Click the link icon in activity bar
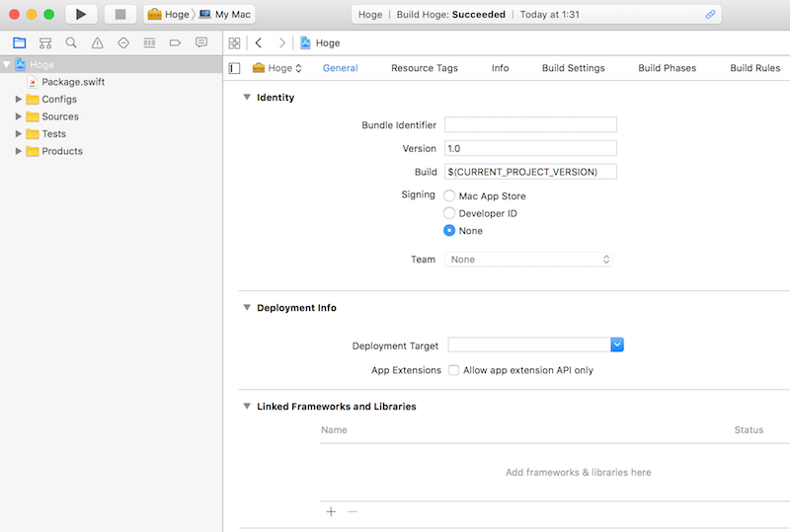The width and height of the screenshot is (790, 532). click(x=710, y=14)
